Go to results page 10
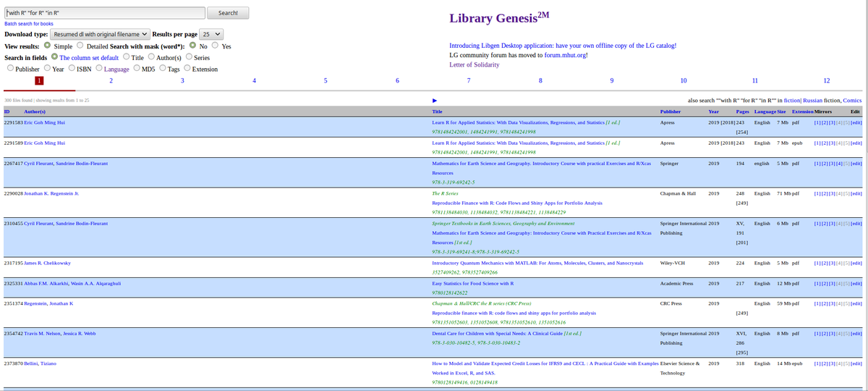 coord(684,80)
